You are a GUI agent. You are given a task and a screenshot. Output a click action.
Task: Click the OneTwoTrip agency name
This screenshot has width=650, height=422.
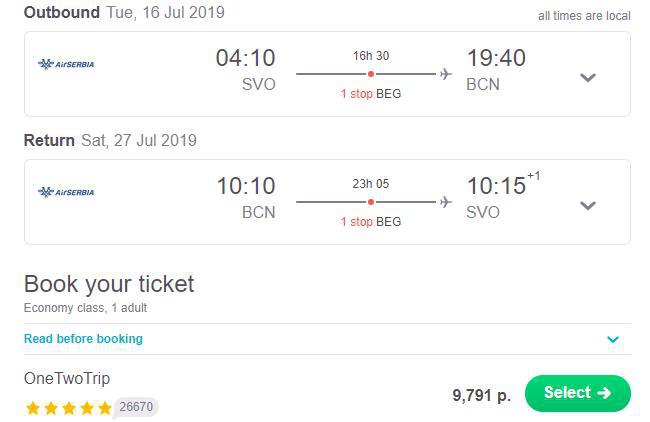67,378
